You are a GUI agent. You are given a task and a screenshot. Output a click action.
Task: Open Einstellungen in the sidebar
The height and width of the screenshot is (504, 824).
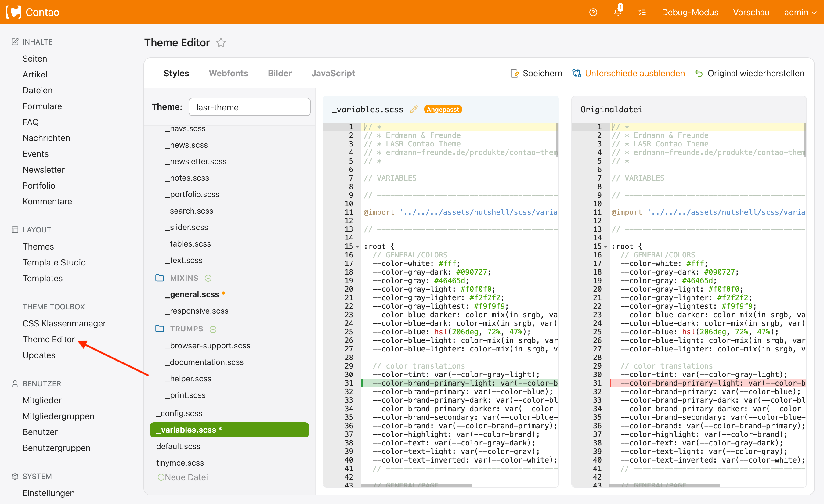tap(49, 493)
